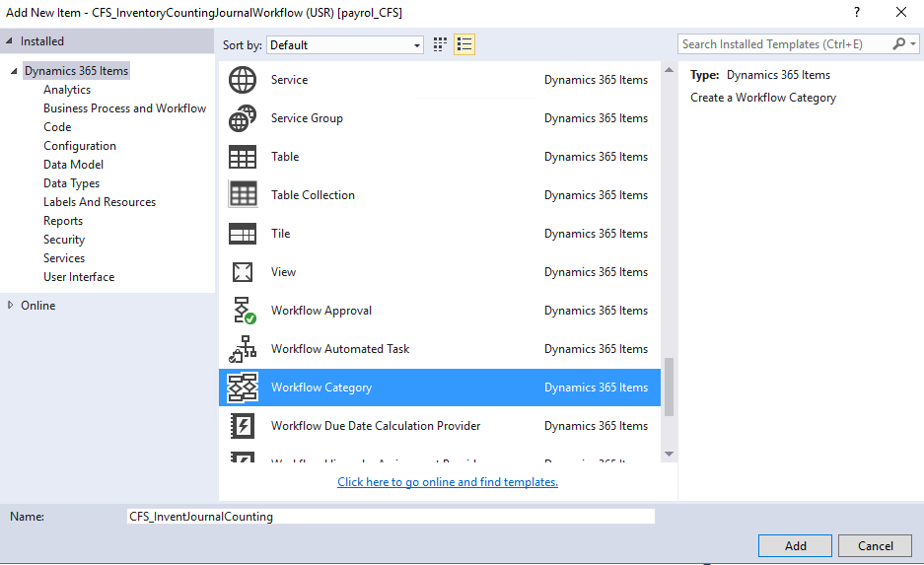
Task: Click the Table Collection icon
Action: click(x=243, y=195)
